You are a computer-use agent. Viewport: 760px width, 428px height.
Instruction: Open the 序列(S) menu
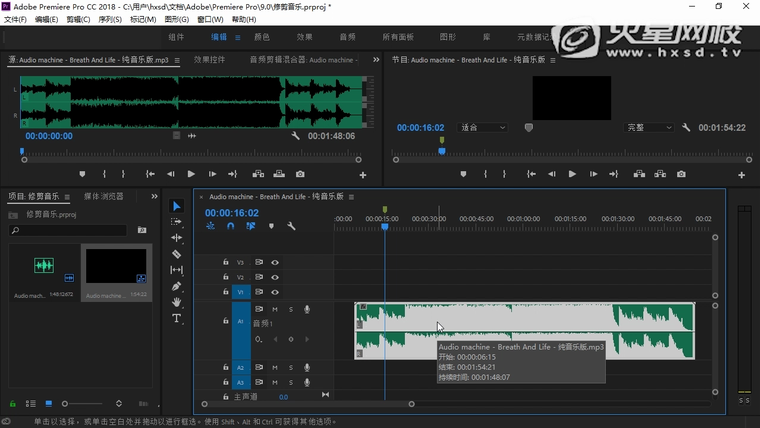tap(109, 19)
